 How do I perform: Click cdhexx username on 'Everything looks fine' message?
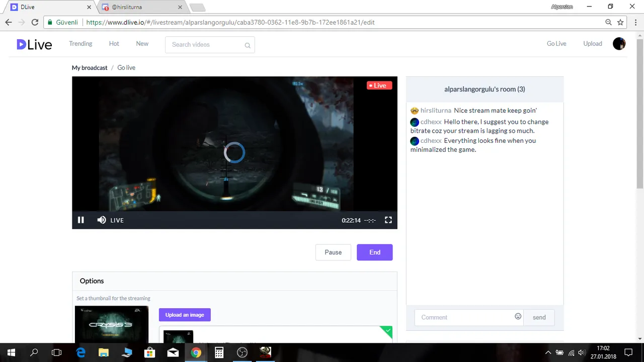[431, 141]
